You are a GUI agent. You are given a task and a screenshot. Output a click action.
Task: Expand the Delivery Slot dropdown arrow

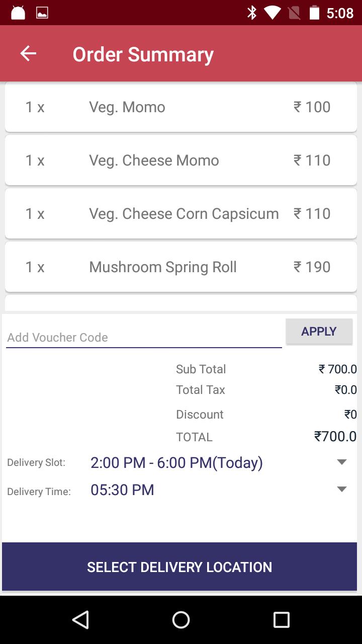click(342, 462)
